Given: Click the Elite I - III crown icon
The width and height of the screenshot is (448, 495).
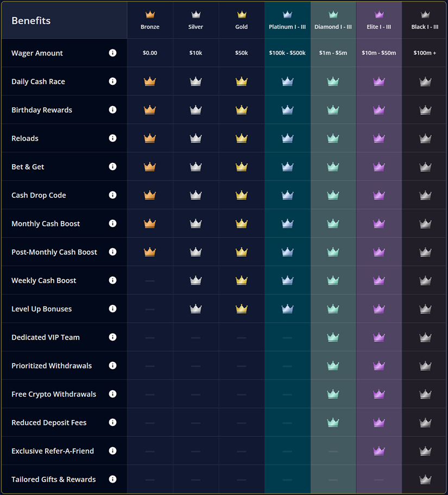Looking at the screenshot, I should [x=378, y=15].
